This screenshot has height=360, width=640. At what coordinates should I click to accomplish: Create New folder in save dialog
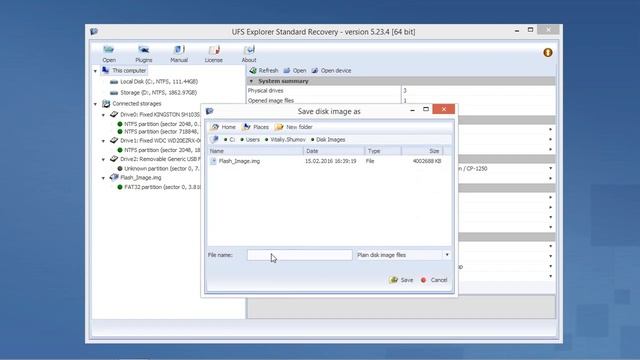(x=294, y=127)
